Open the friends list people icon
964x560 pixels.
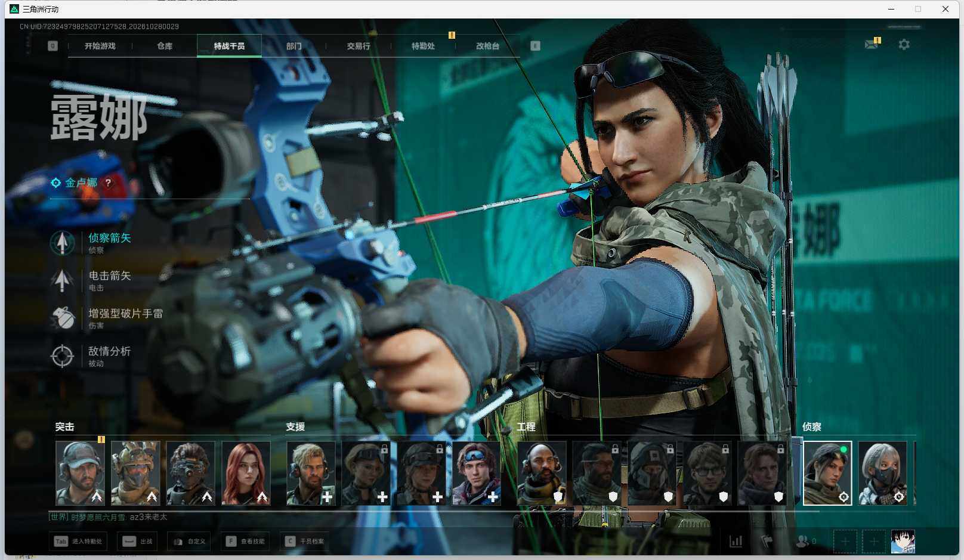[803, 541]
